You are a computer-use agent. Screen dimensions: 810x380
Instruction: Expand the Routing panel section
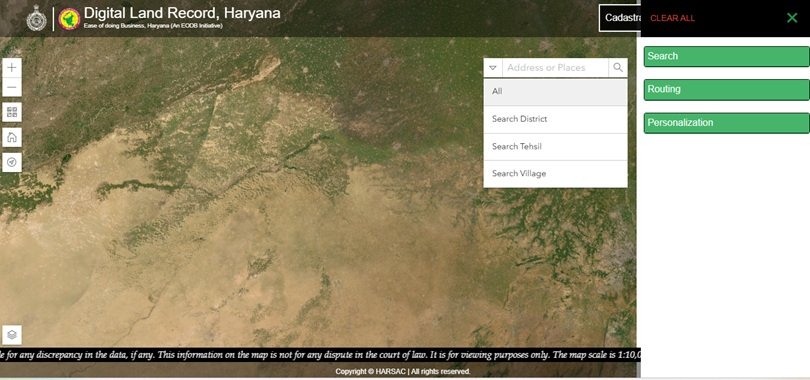click(726, 89)
